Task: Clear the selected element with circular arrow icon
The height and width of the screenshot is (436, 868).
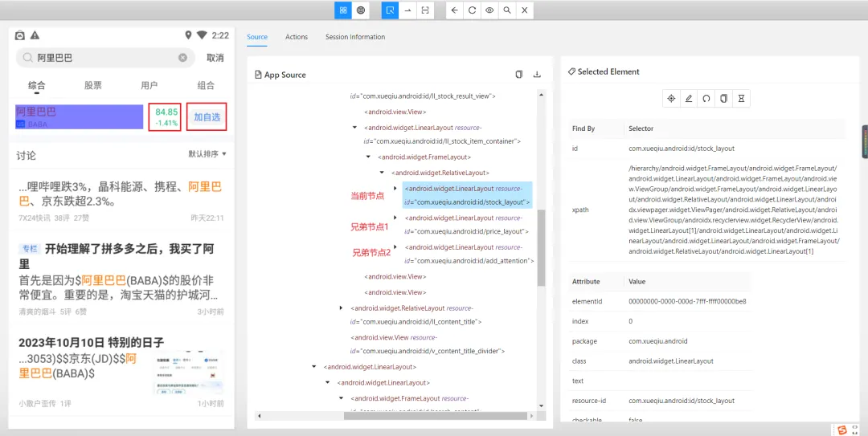Action: click(x=706, y=99)
